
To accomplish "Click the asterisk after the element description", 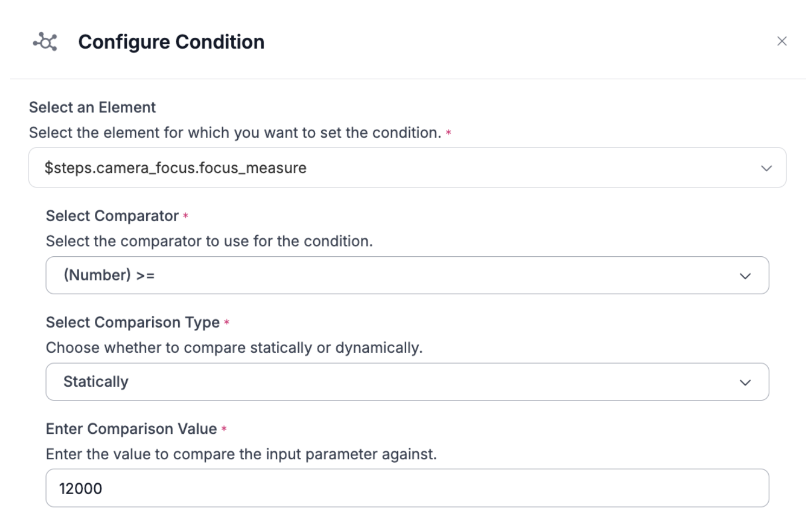I will [x=448, y=133].
